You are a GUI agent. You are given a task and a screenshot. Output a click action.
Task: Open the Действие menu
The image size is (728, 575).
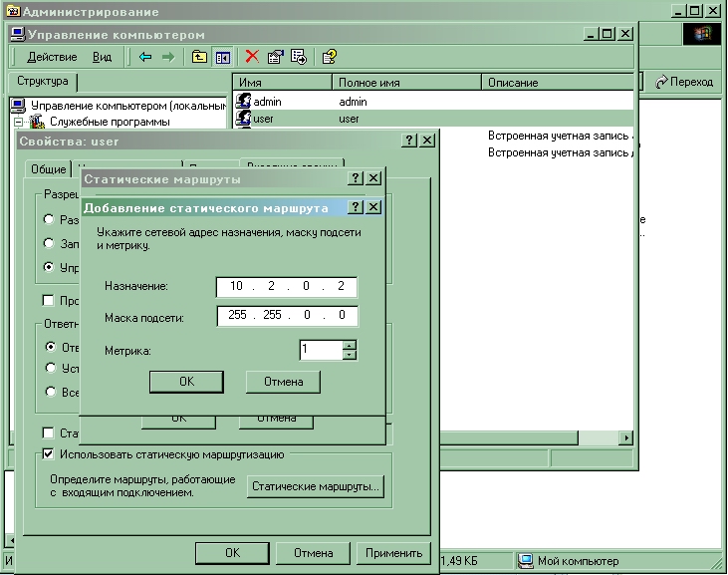[52, 57]
